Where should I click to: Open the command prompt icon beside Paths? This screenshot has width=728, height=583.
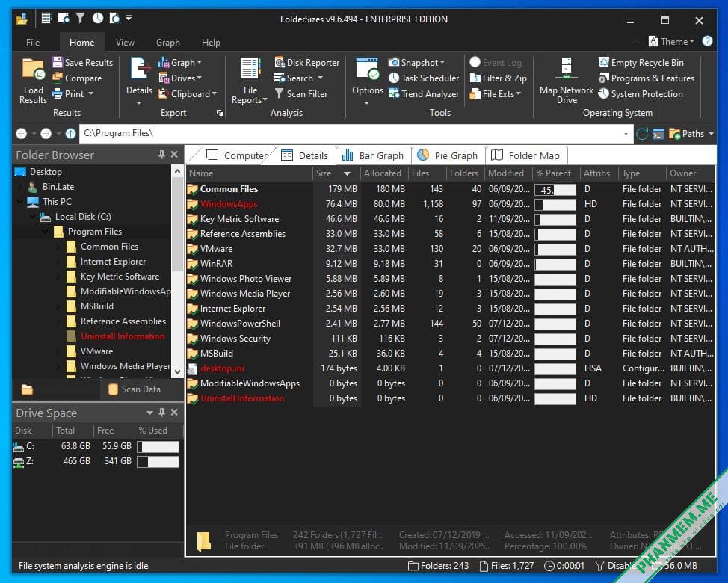[x=658, y=134]
